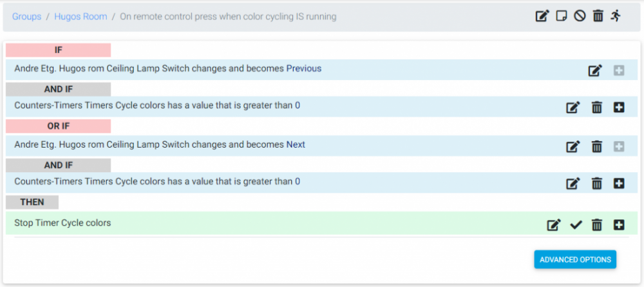Add a new action after Stop Timer
644x287 pixels.
pyautogui.click(x=619, y=225)
